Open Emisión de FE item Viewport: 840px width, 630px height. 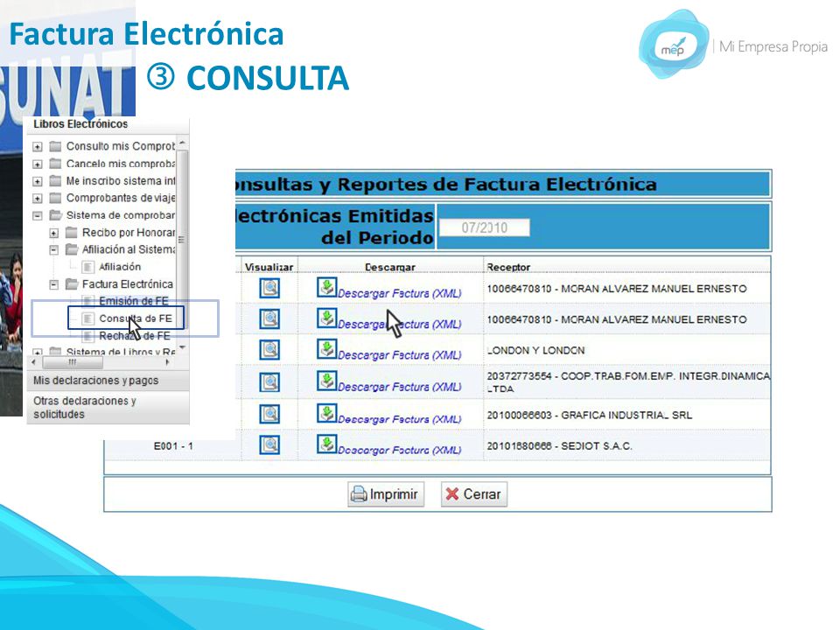133,301
